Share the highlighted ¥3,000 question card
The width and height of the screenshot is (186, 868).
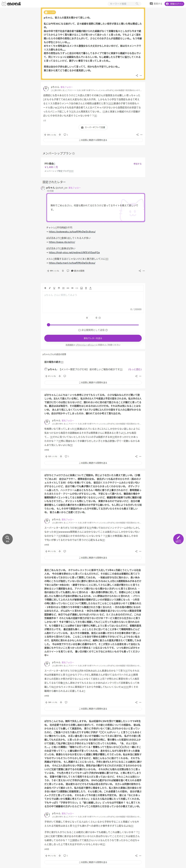(137, 76)
